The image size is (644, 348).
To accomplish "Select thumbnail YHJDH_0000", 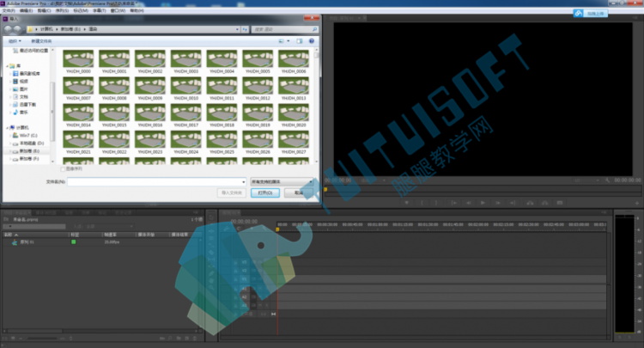I will (x=78, y=62).
